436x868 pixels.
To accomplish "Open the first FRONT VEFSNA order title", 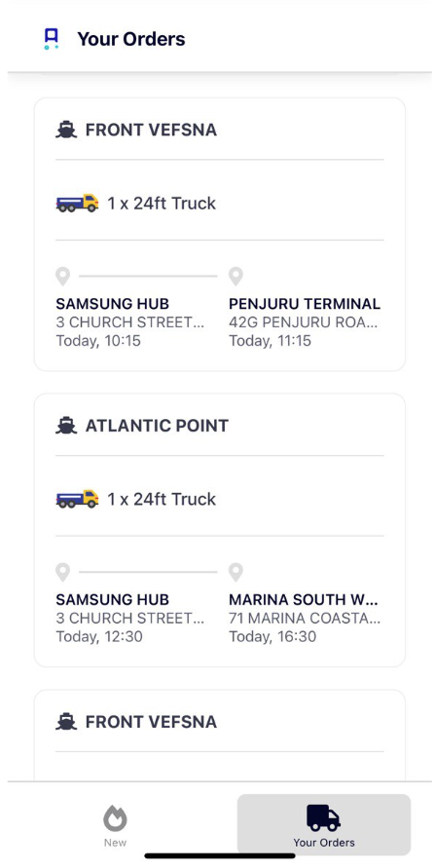I will [151, 131].
